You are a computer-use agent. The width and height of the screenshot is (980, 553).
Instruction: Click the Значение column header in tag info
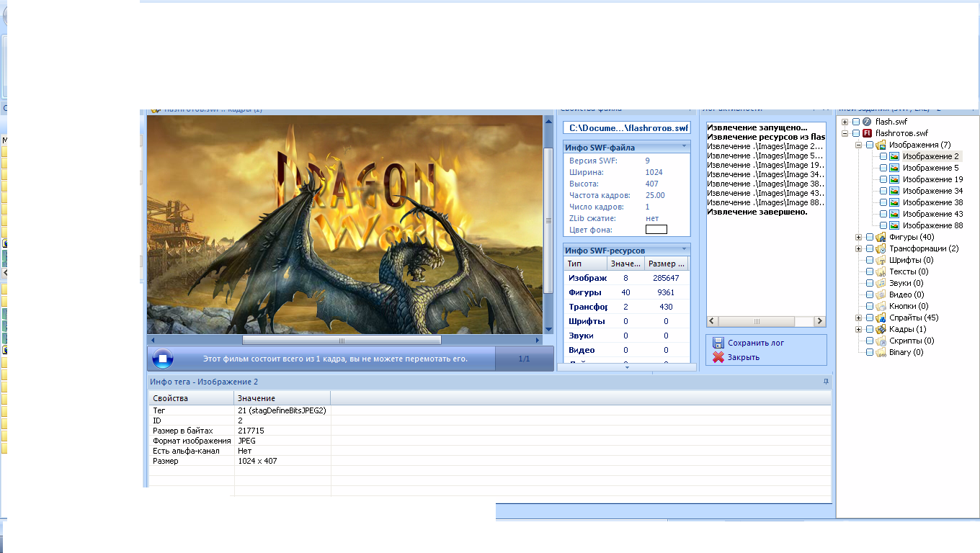pyautogui.click(x=282, y=398)
